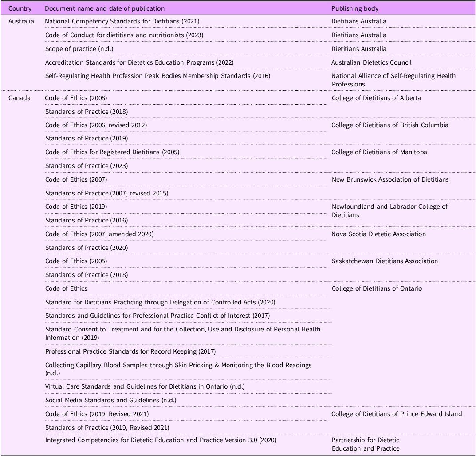476x456 pixels.
Task: Click 'Code of Ethics (2019, Revised 2021)'
Action: (97, 414)
